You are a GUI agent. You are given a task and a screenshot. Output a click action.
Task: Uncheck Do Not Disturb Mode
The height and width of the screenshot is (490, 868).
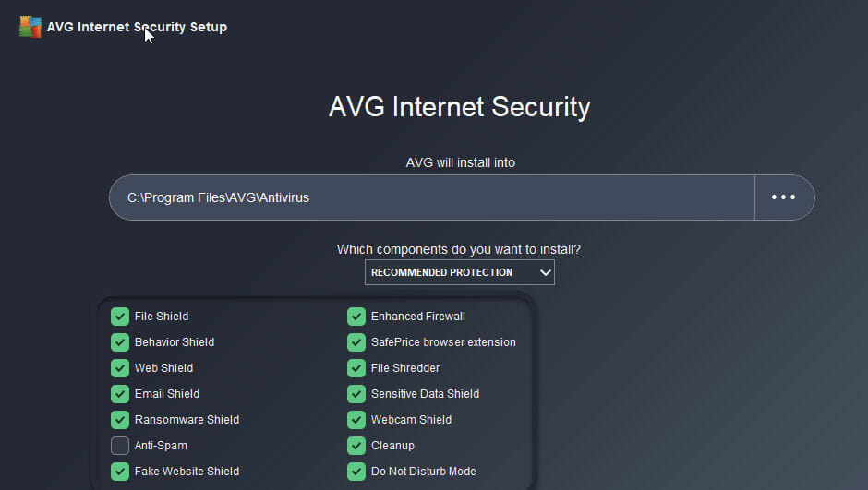(x=356, y=472)
